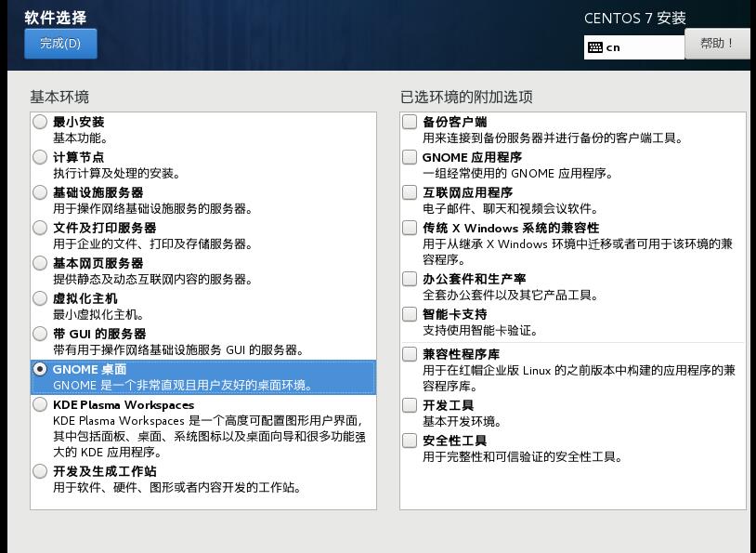Click text 一组经常使用的 GNOME 应用程序。

click(x=517, y=173)
